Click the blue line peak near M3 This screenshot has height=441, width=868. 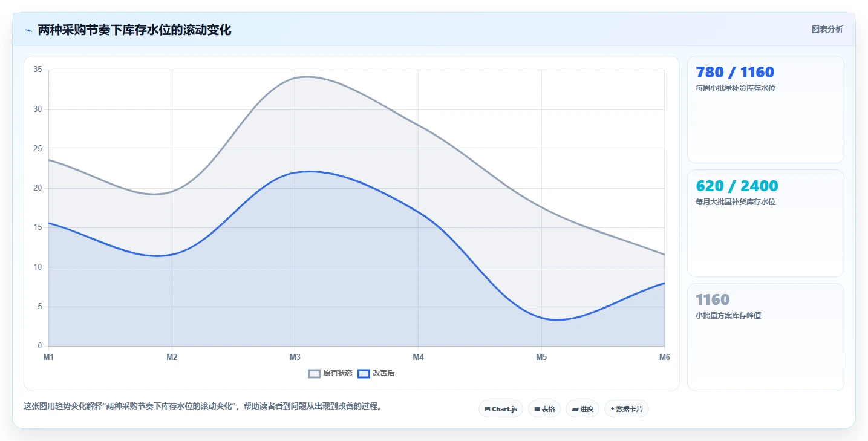310,171
